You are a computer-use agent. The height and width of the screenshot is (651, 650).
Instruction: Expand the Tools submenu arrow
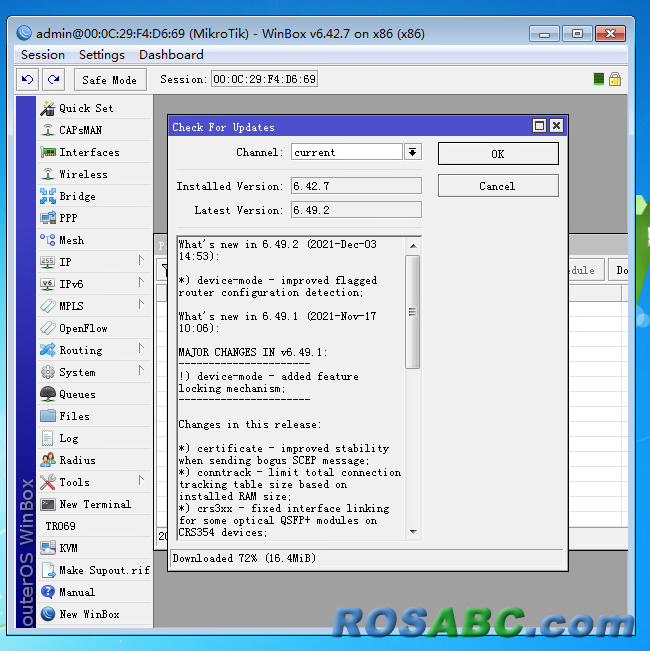(141, 480)
